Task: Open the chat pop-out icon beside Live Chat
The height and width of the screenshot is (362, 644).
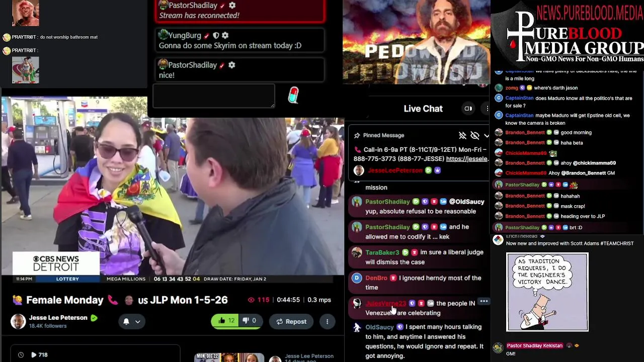Action: (x=468, y=109)
